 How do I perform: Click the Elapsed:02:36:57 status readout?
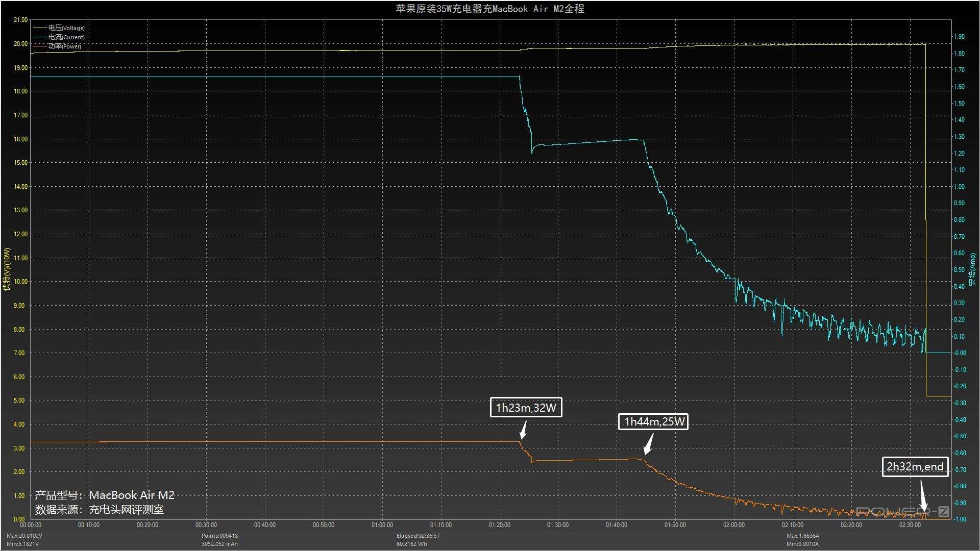pyautogui.click(x=418, y=536)
